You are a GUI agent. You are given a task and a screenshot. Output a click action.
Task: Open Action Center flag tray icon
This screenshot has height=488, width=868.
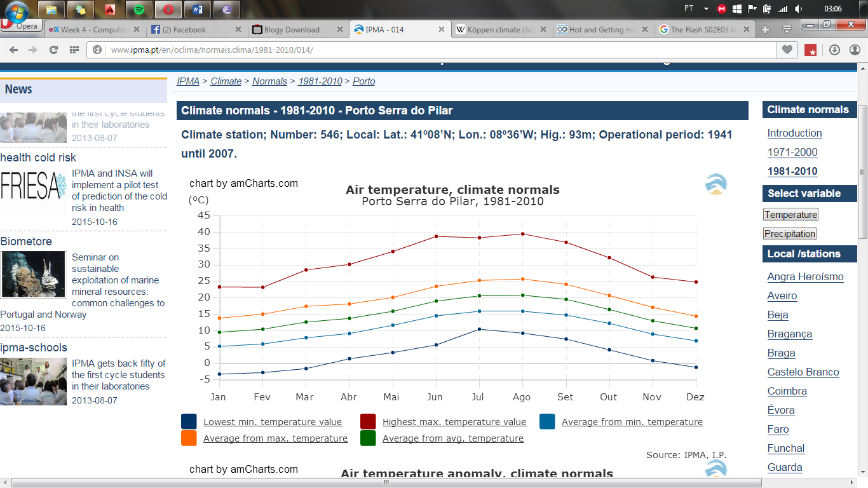[x=752, y=9]
